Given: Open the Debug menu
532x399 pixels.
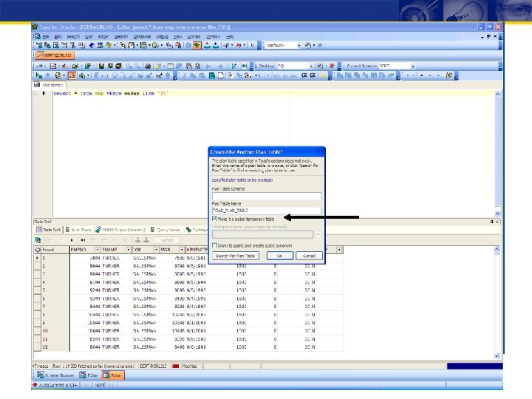Looking at the screenshot, I should point(162,37).
